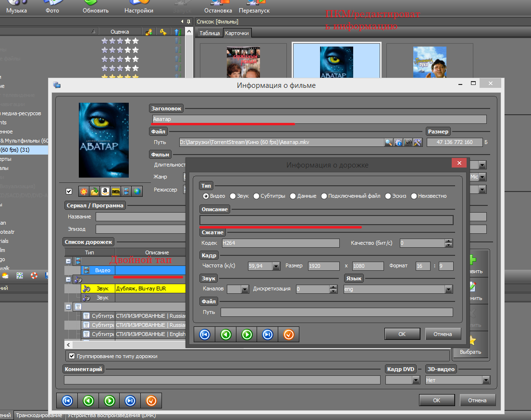Open the Настройки toolbar item
Viewport: 531px width, 420px height.
pyautogui.click(x=139, y=7)
